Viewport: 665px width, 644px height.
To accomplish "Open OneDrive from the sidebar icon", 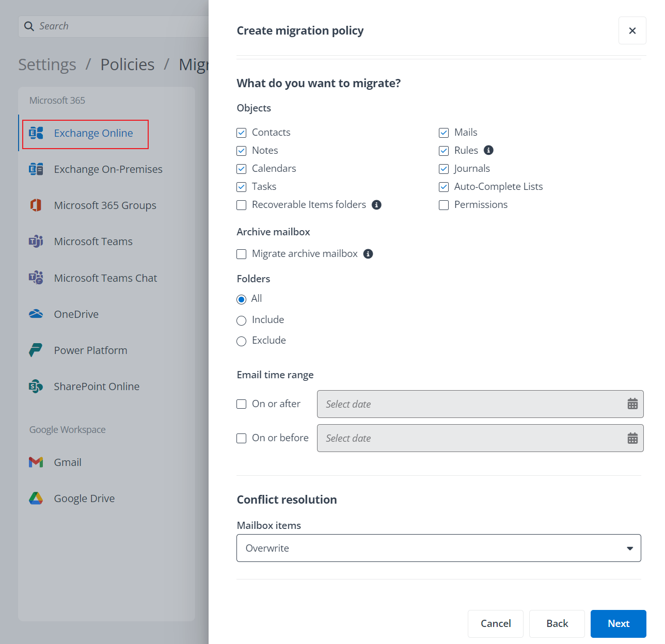I will [x=35, y=314].
